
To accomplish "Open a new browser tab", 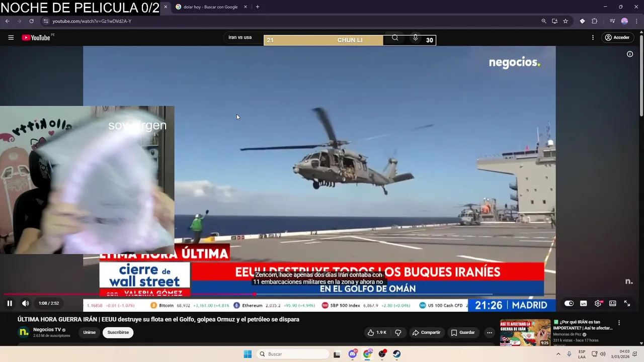I will click(x=258, y=7).
